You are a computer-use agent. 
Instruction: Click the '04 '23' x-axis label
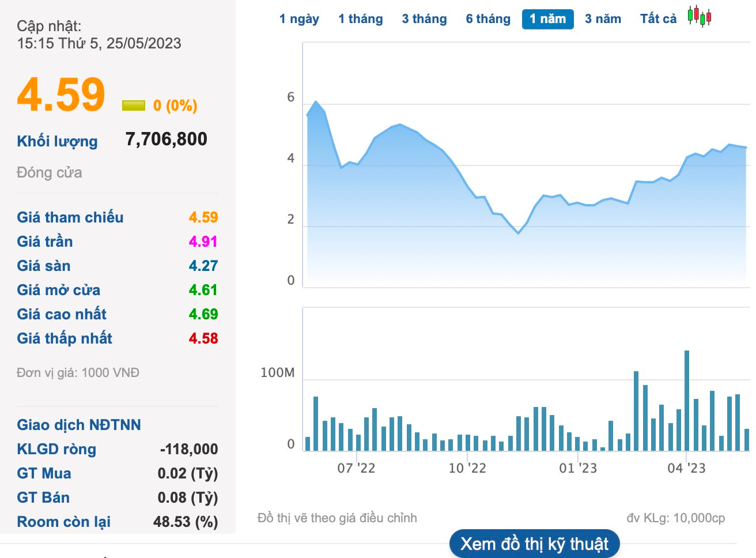(686, 468)
